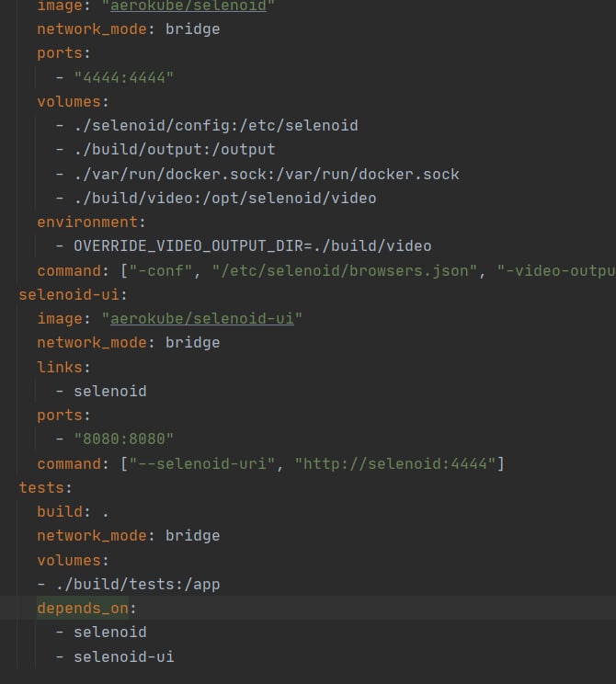Click the selenoid-ui service key

[x=69, y=294]
